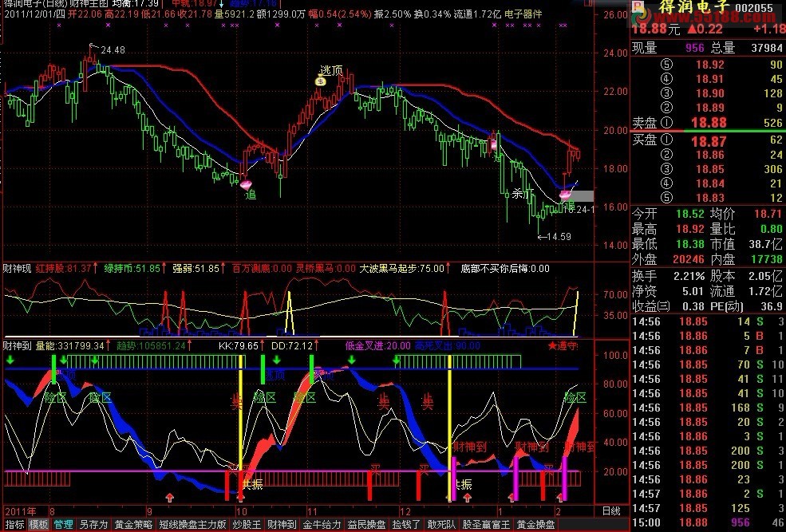Click 趋势:105851.24 value in 财神到 pane

151,345
